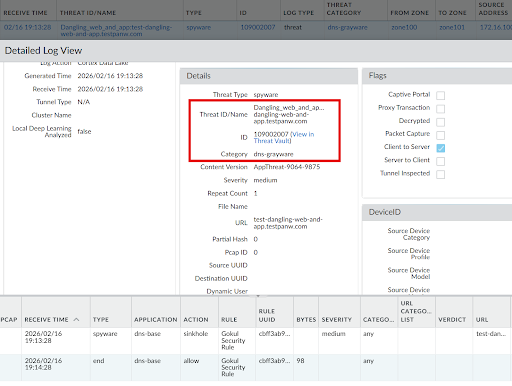Toggle the Packet Capture checkbox

(x=440, y=135)
